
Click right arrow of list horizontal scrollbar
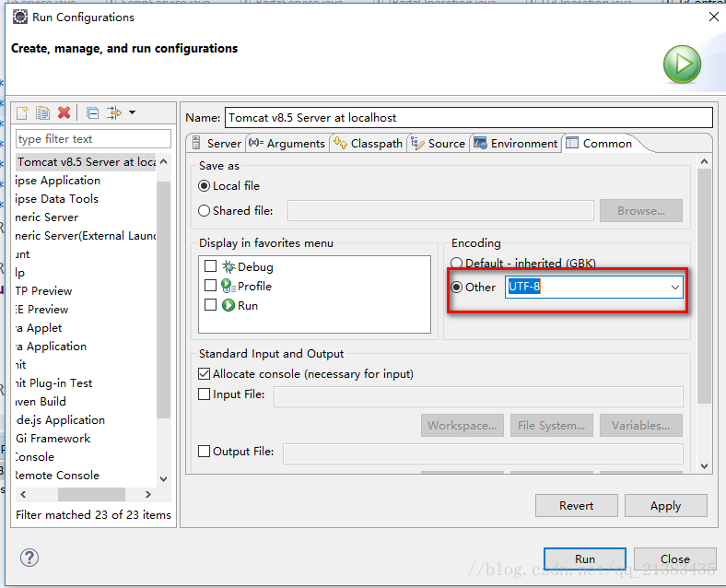148,495
